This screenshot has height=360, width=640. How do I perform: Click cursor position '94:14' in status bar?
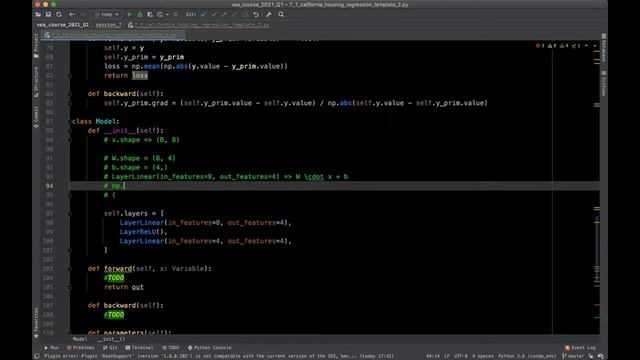pos(433,356)
